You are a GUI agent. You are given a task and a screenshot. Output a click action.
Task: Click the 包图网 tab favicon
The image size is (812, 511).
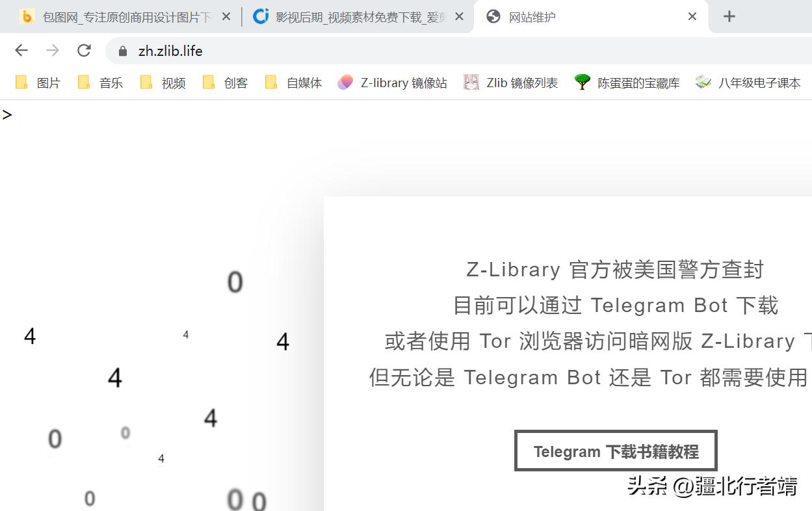(27, 16)
